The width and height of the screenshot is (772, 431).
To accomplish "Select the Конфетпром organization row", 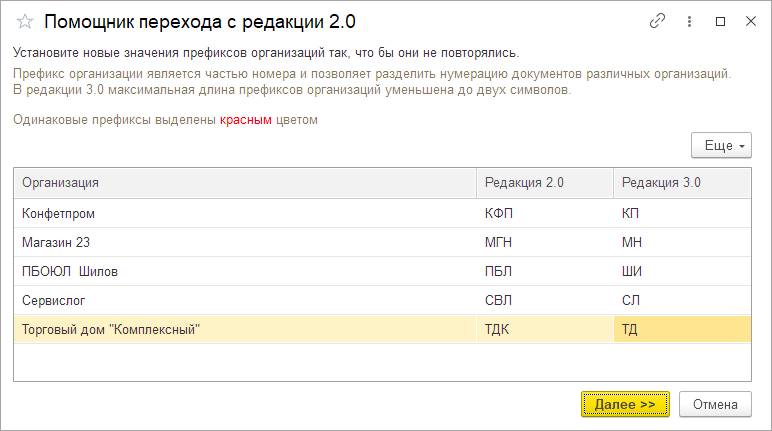I will [x=245, y=214].
